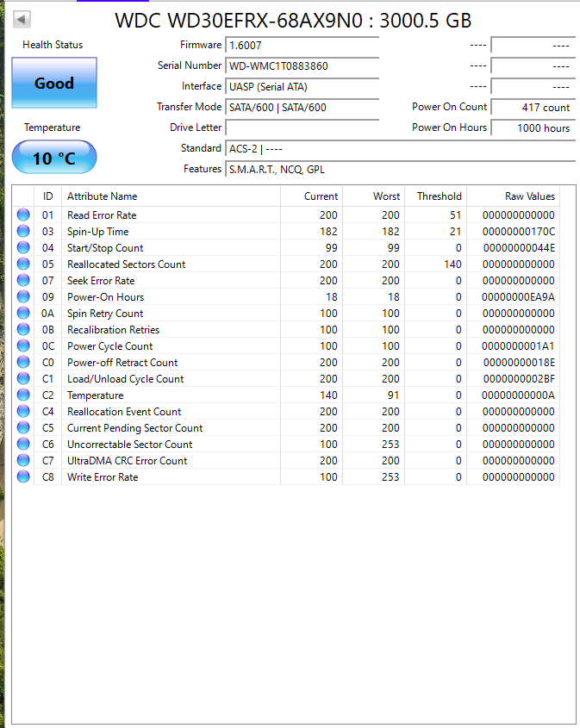Click the Features field S.M.A.R.T., NCQ, GPL
The height and width of the screenshot is (728, 580).
(x=401, y=169)
